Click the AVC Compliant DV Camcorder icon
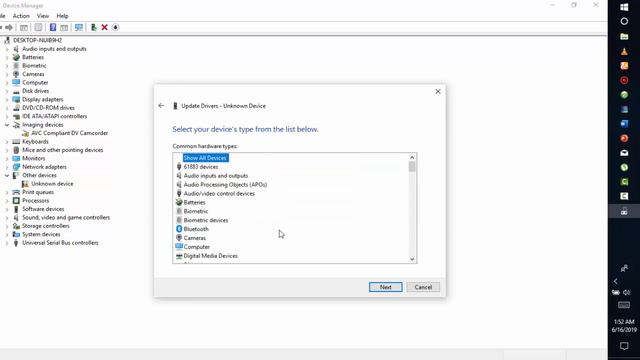 [25, 133]
